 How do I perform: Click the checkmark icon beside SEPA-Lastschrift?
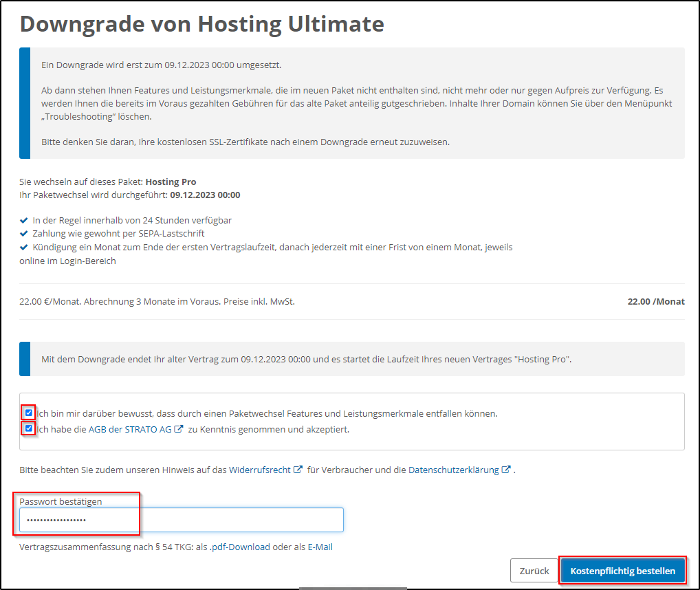coord(24,234)
